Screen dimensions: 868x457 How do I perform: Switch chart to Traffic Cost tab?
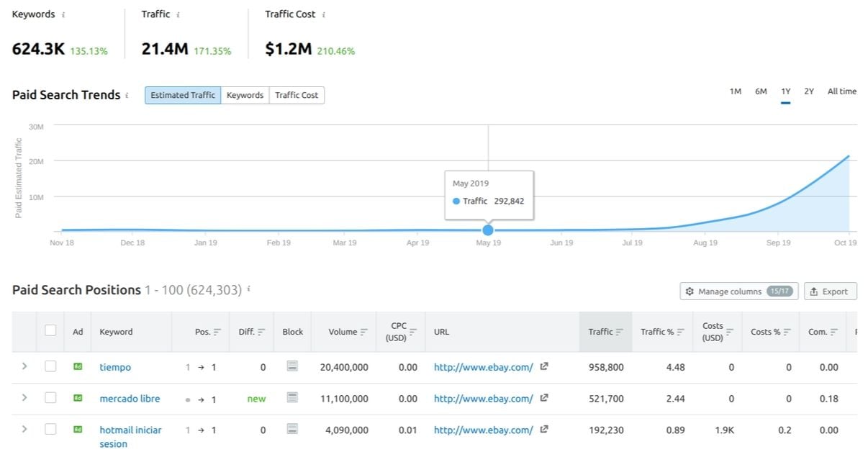click(297, 95)
